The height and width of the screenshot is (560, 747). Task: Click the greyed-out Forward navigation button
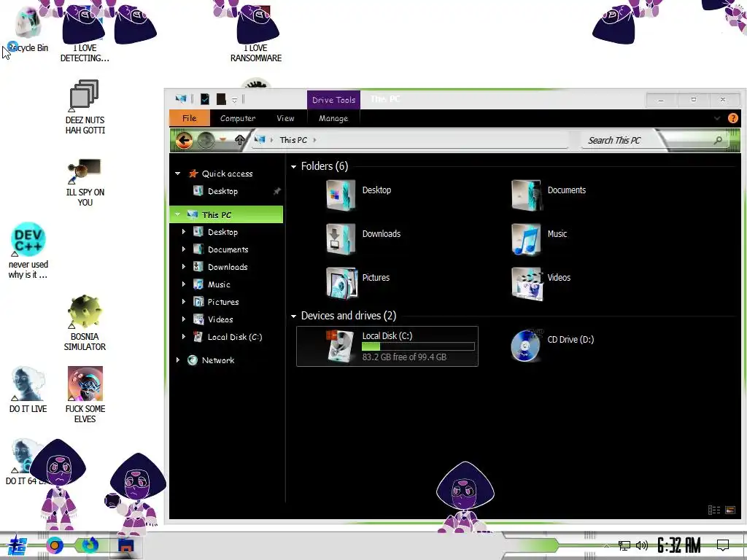[206, 141]
